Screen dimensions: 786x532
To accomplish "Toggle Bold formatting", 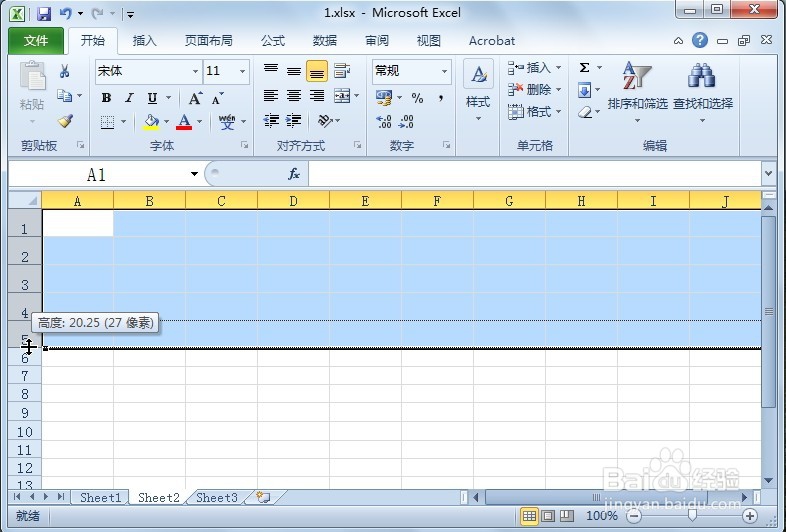I will pos(106,98).
